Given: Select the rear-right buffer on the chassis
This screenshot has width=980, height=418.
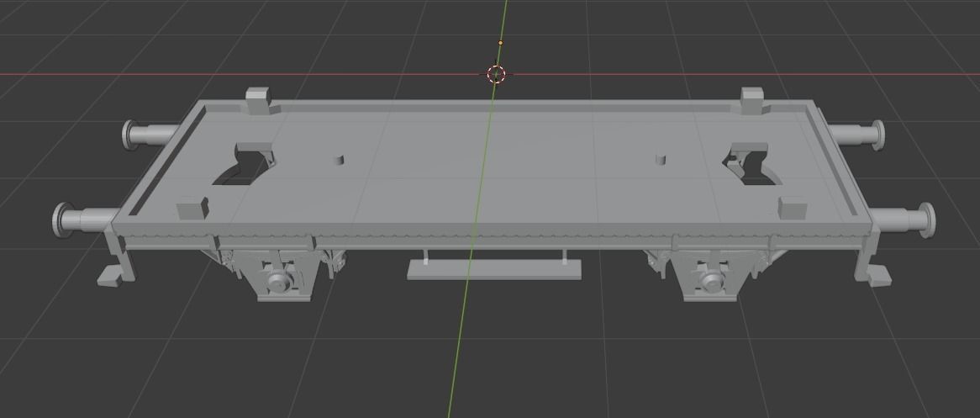Looking at the screenshot, I should pyautogui.click(x=856, y=135).
